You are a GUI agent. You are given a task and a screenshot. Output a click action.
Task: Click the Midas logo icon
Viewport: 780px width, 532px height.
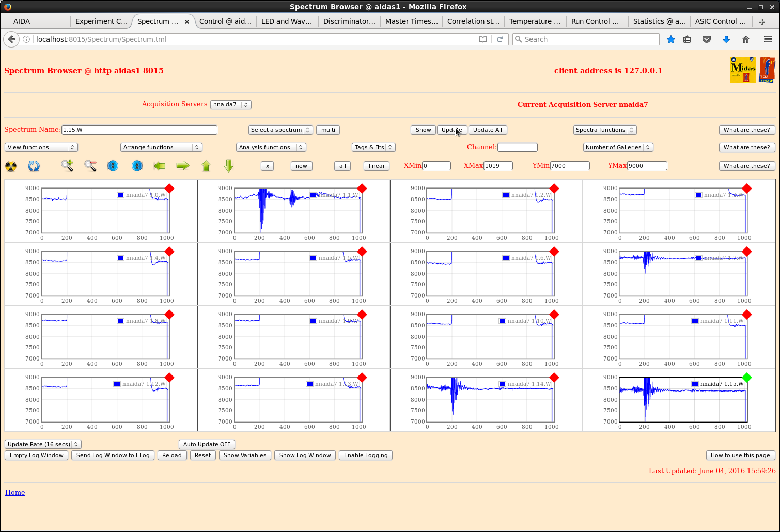coord(743,70)
